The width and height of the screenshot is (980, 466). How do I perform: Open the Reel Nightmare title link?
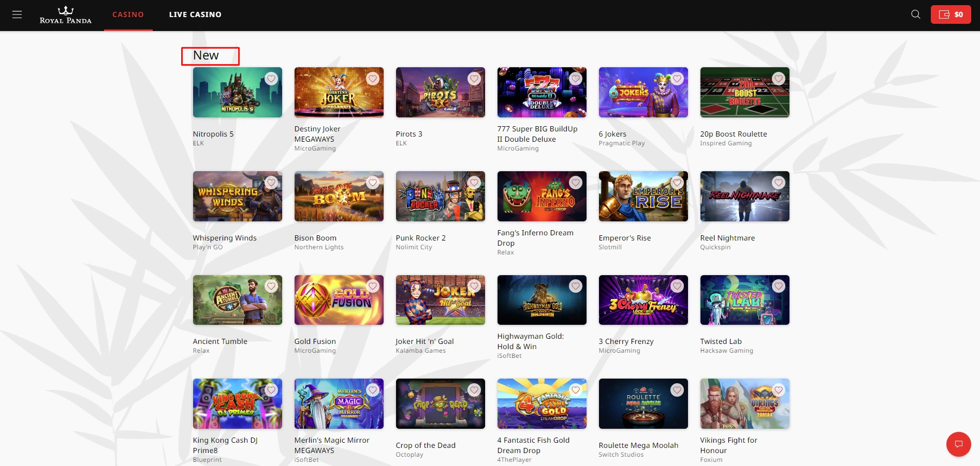(727, 238)
